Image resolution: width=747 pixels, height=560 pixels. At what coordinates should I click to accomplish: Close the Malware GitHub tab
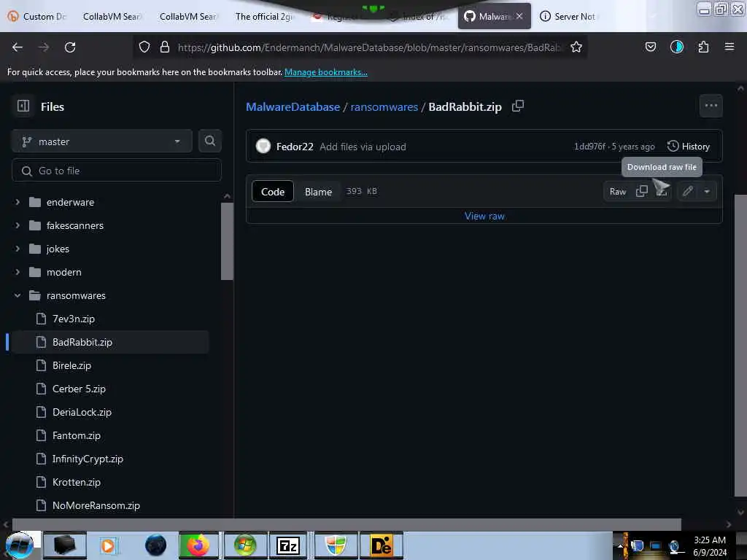[519, 16]
